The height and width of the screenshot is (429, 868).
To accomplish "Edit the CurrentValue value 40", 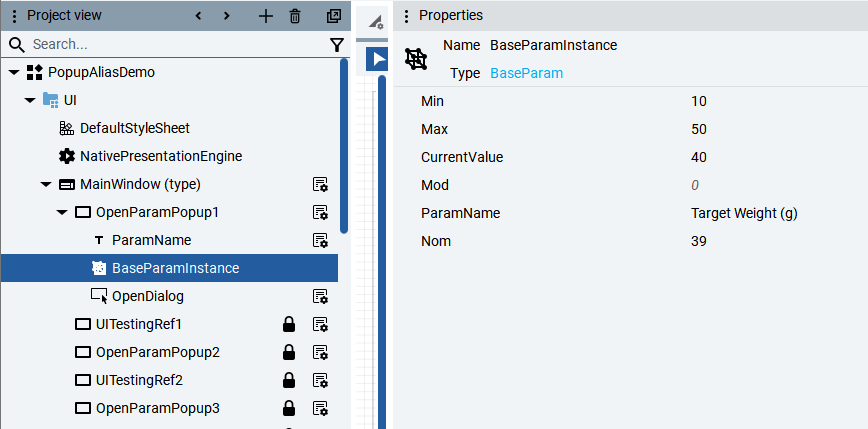I will [x=699, y=157].
